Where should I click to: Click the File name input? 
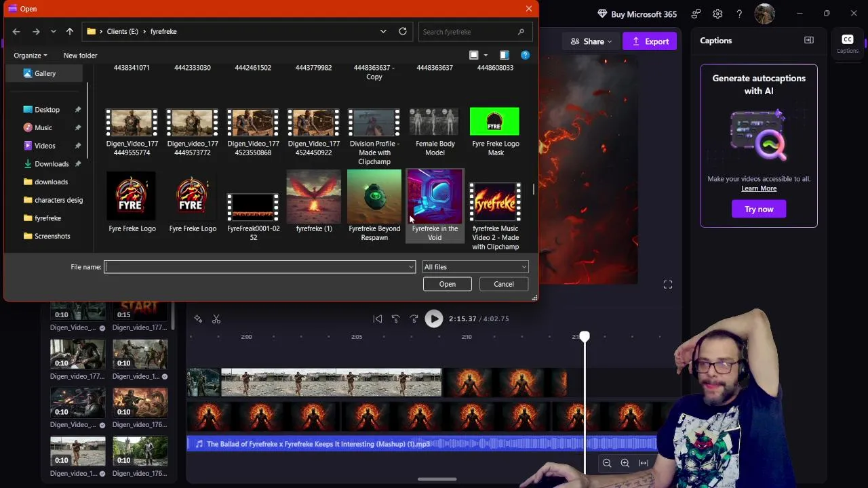point(255,267)
